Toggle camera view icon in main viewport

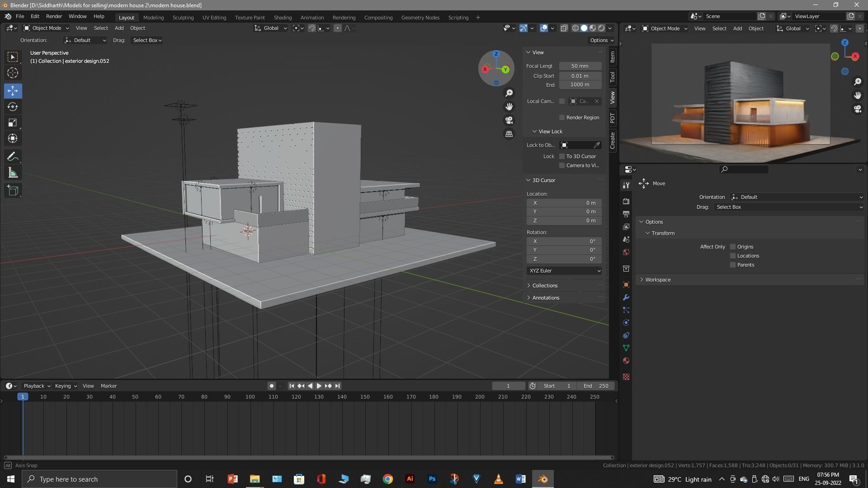pos(509,120)
